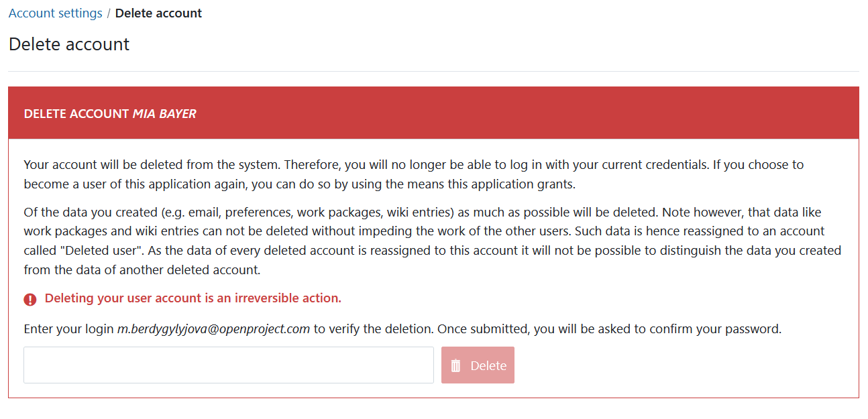Viewport: 868px width, 419px height.
Task: Click inside the login verification text box
Action: click(228, 365)
